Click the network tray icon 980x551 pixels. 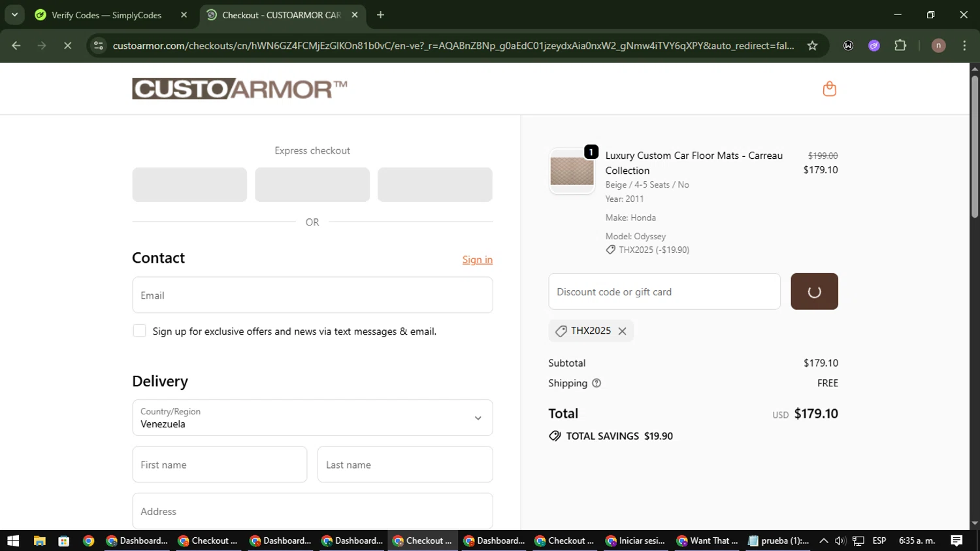[858, 541]
